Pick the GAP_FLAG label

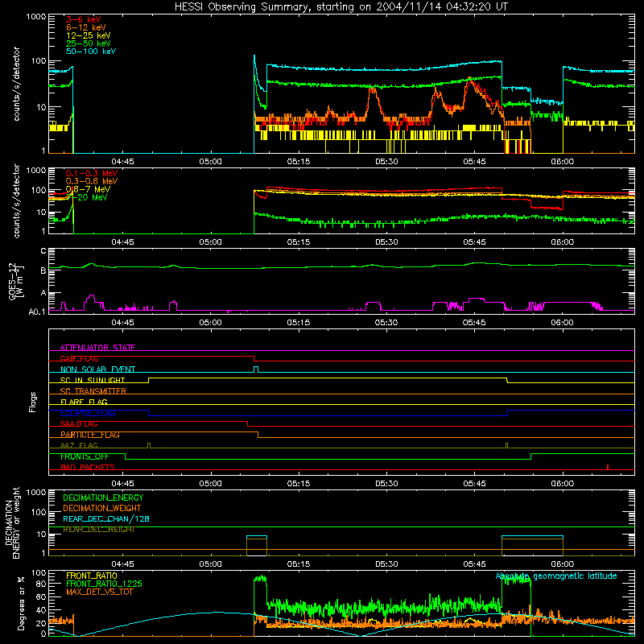79,358
